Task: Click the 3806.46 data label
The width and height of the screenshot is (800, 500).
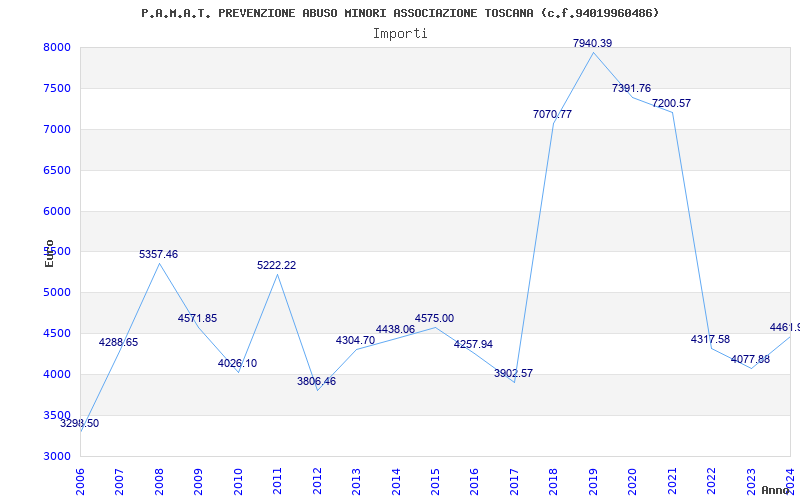Action: click(x=316, y=381)
